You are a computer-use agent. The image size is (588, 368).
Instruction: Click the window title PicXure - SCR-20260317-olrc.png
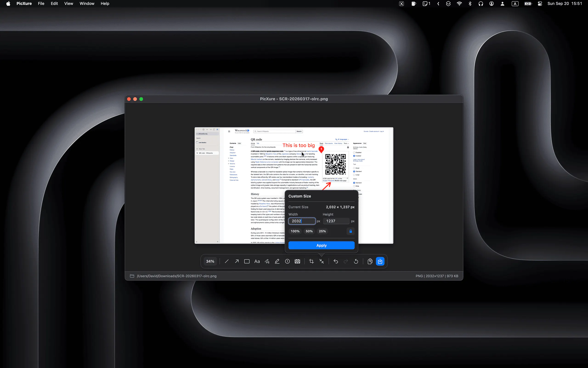click(x=294, y=99)
